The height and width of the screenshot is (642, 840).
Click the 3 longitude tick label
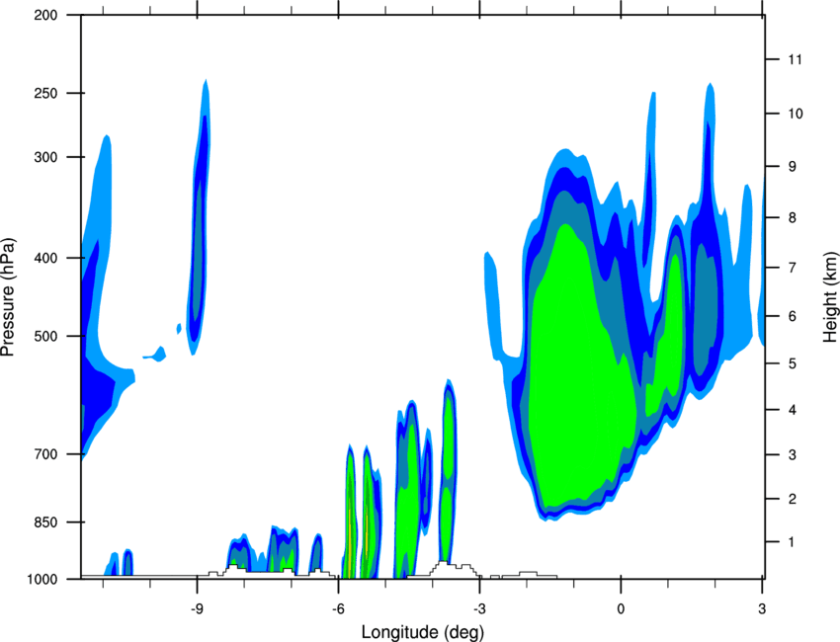[762, 608]
